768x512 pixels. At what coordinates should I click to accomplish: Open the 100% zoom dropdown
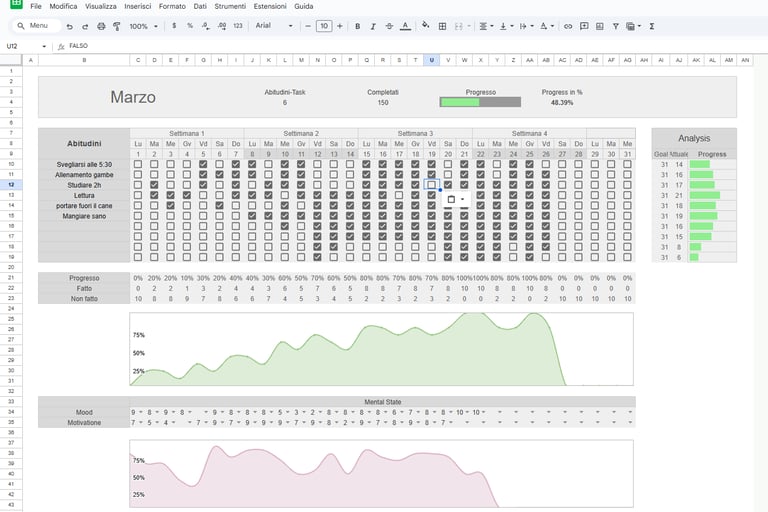[x=144, y=26]
